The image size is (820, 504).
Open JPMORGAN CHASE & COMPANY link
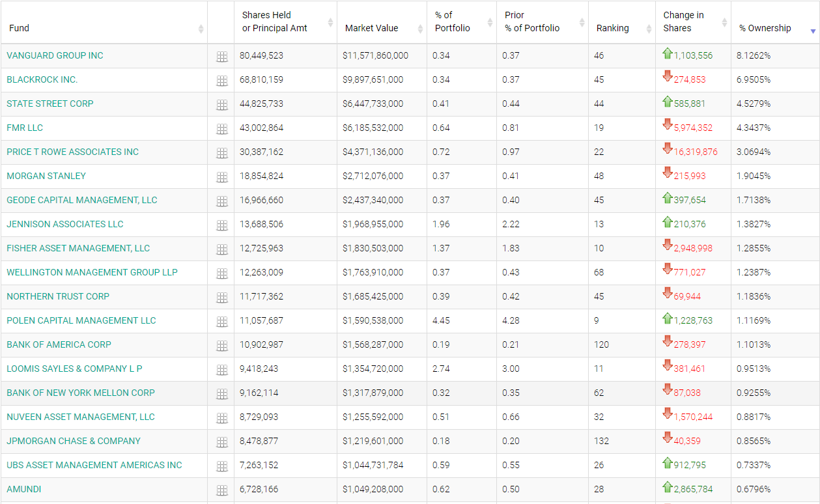pyautogui.click(x=74, y=441)
